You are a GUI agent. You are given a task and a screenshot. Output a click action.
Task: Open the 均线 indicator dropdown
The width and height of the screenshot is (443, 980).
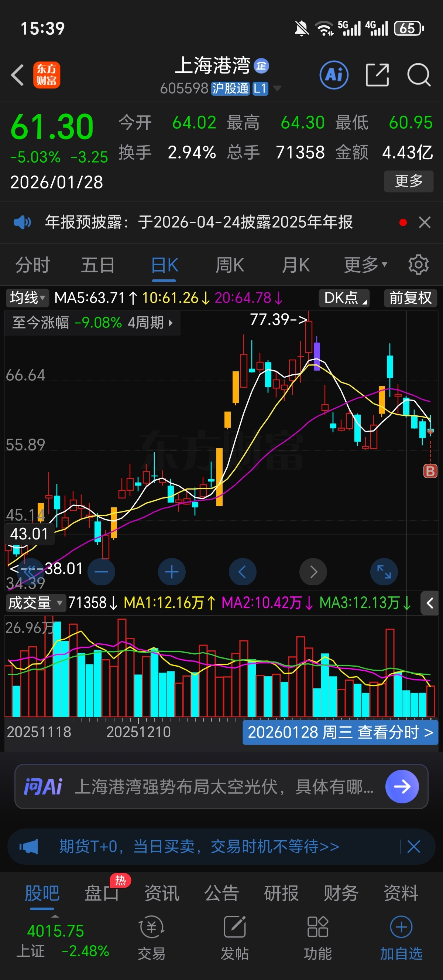click(27, 298)
